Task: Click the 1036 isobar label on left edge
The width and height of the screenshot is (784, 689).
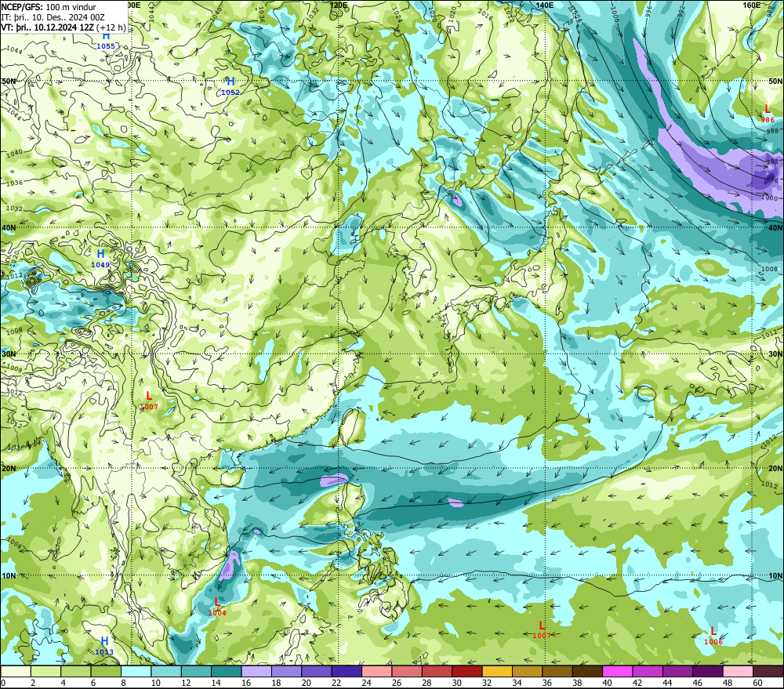Action: pos(14,183)
